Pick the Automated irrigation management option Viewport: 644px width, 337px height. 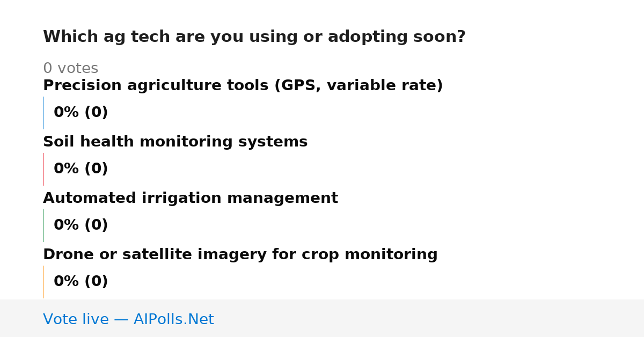(191, 199)
